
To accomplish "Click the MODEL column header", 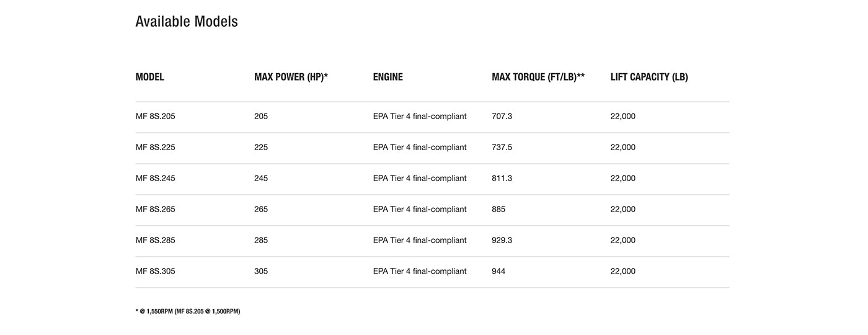I will click(x=150, y=77).
